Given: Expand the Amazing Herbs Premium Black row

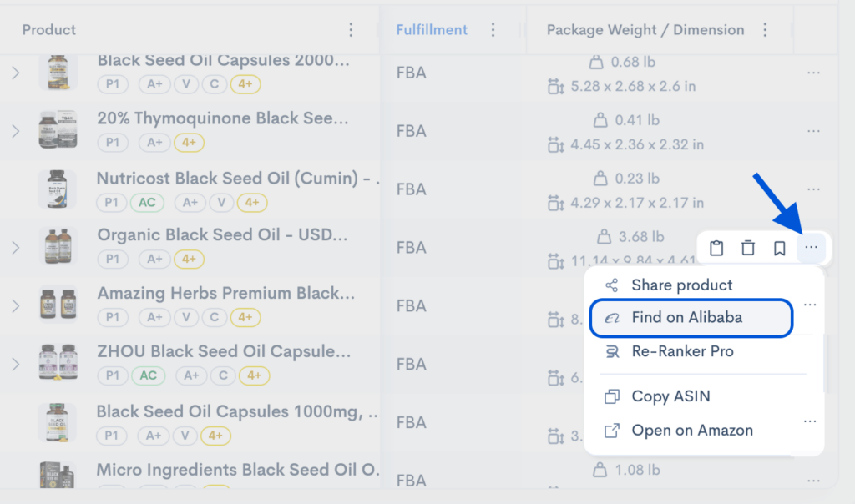Looking at the screenshot, I should pos(15,305).
